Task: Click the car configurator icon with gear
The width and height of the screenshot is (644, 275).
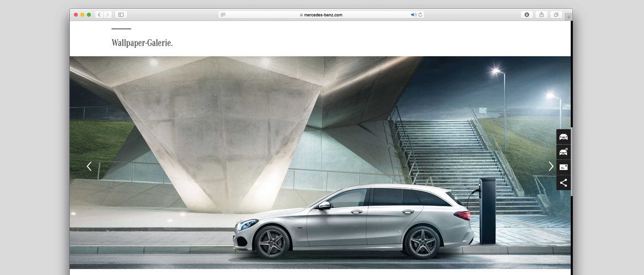Action: [x=564, y=152]
